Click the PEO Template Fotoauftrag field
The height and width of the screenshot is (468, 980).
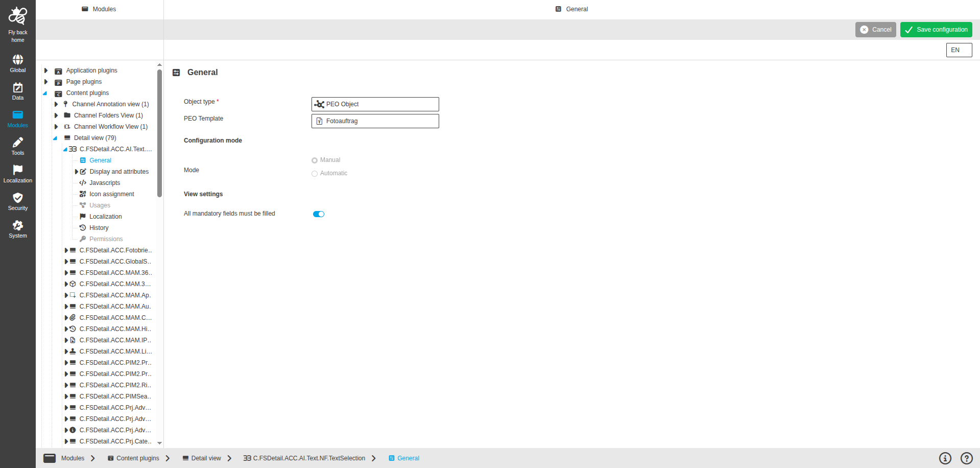tap(375, 121)
